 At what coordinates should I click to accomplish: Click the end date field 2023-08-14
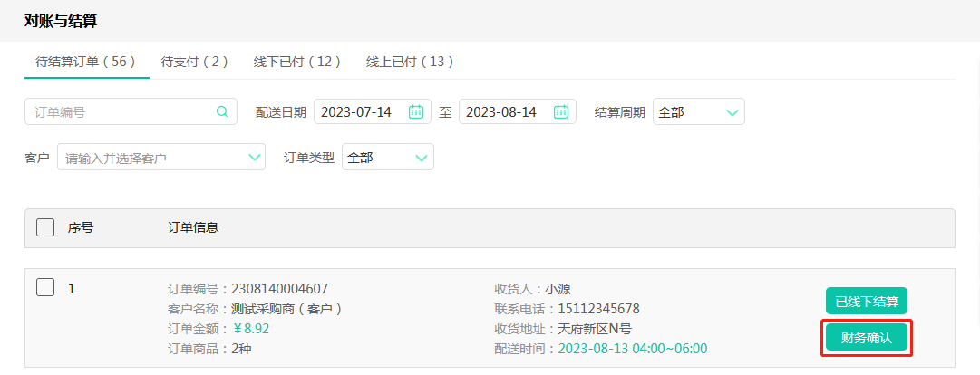point(501,112)
